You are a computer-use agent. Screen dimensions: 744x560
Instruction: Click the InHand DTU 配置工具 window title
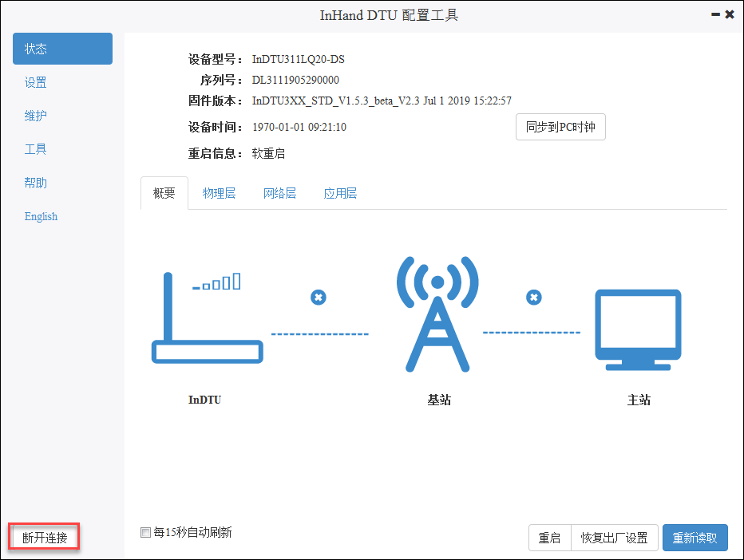(389, 15)
